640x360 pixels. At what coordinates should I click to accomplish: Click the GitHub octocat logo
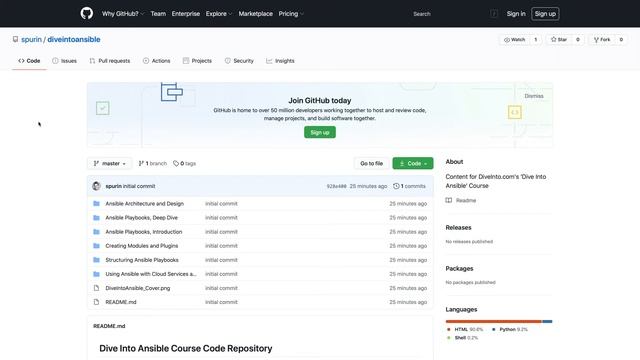pos(87,13)
